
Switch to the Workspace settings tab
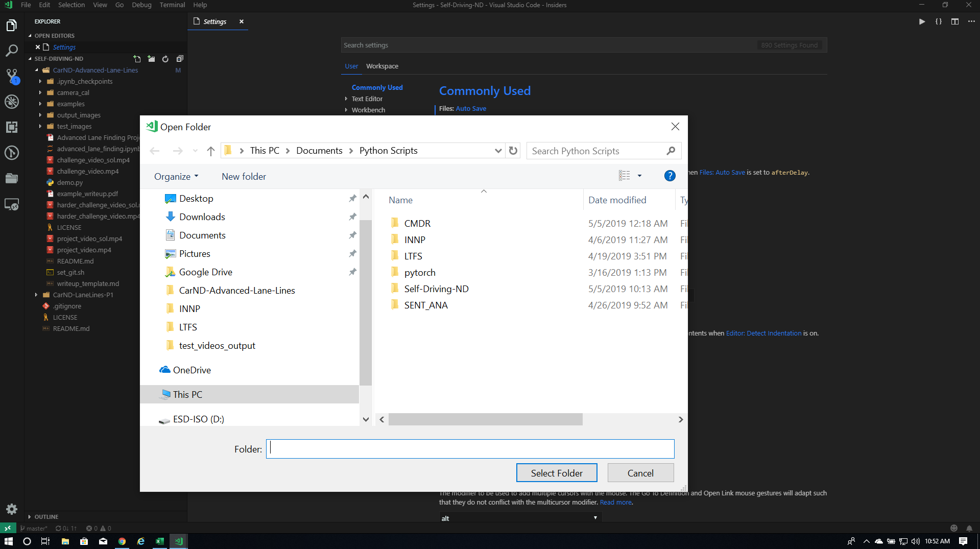coord(382,66)
